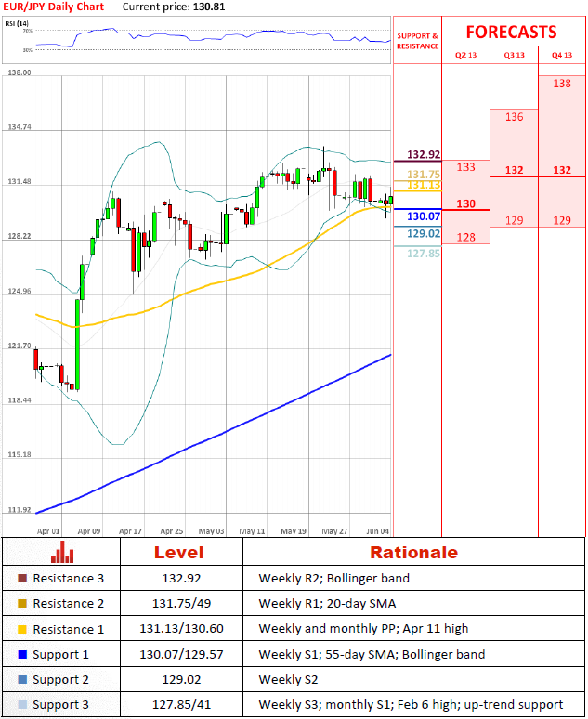Click the 131.13 level label beside chart

(424, 185)
